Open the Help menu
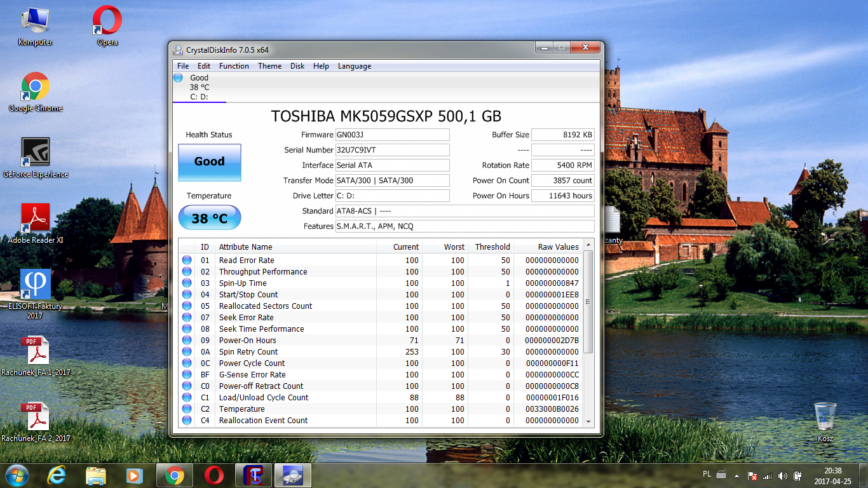 pos(321,66)
